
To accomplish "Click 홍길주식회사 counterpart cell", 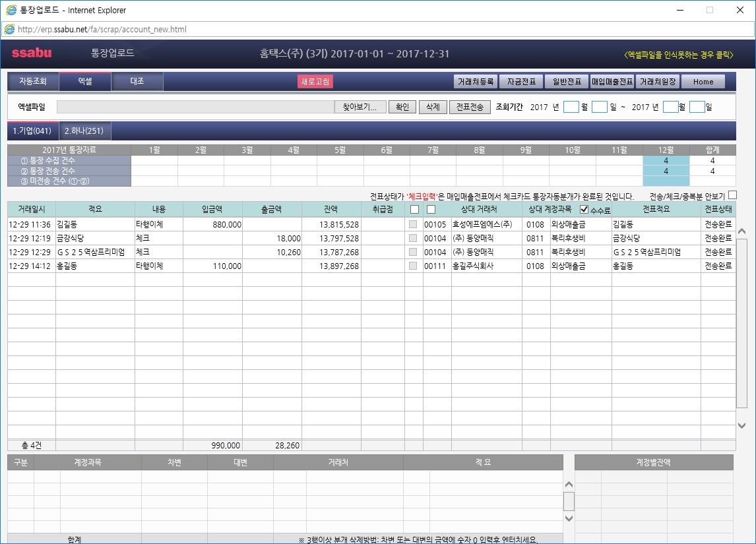I will (486, 266).
